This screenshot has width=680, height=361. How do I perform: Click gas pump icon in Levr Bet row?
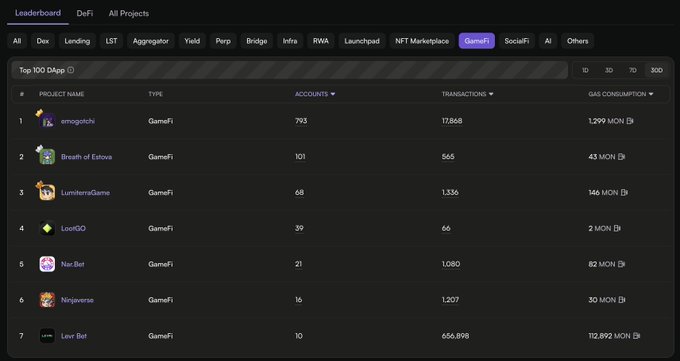click(x=636, y=336)
